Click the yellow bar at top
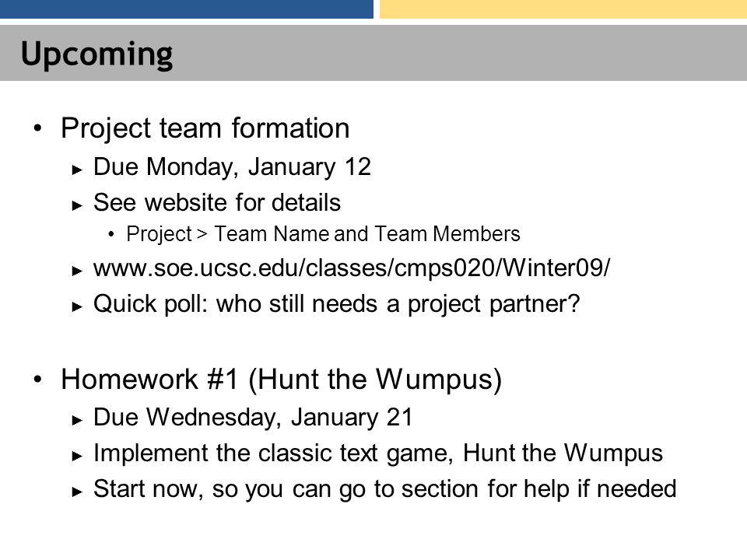 click(563, 9)
